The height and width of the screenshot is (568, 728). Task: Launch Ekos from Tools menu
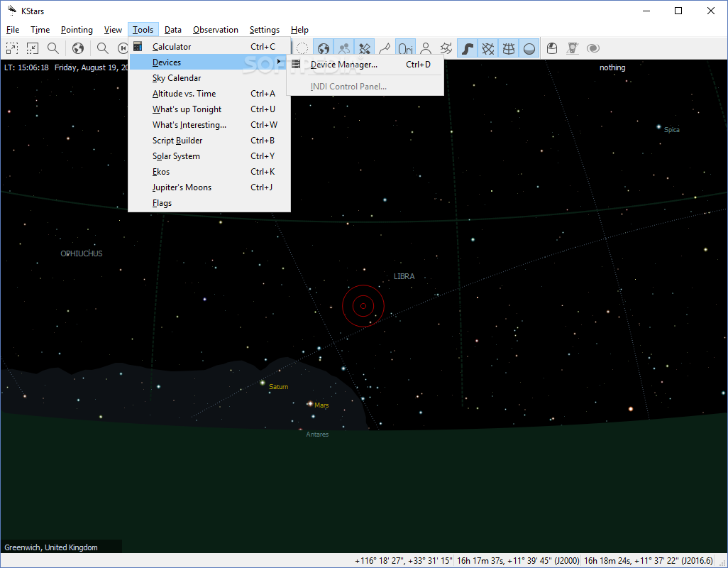pyautogui.click(x=209, y=172)
